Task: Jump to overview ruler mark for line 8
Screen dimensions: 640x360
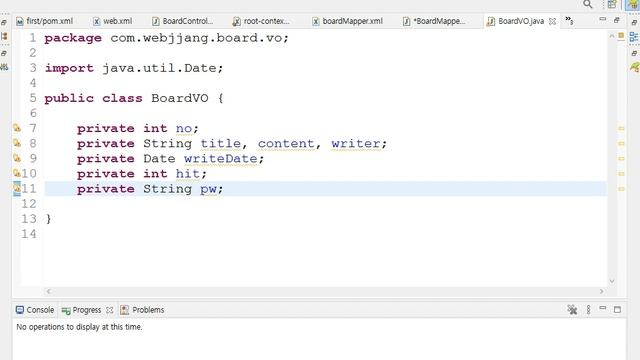Action: (621, 144)
